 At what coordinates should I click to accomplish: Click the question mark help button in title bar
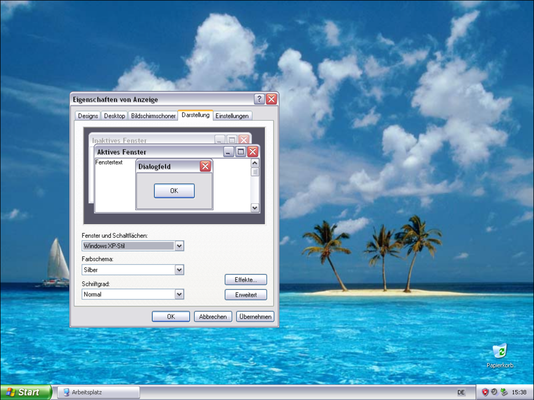259,99
